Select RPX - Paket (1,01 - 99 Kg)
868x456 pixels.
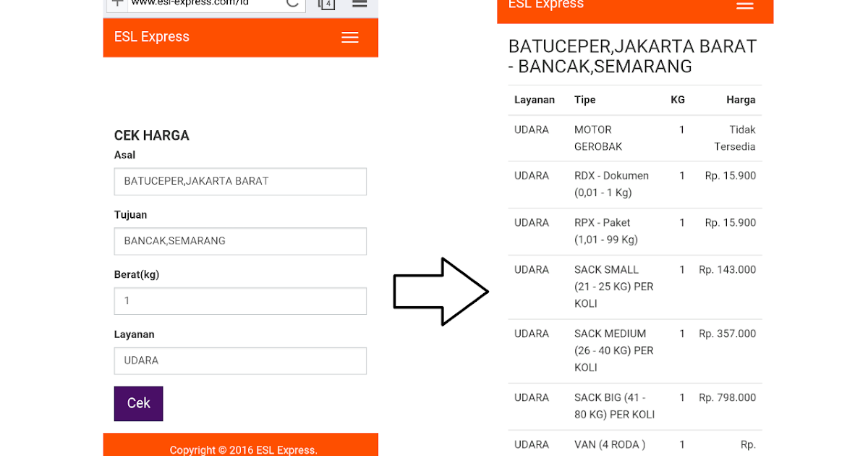click(x=606, y=231)
